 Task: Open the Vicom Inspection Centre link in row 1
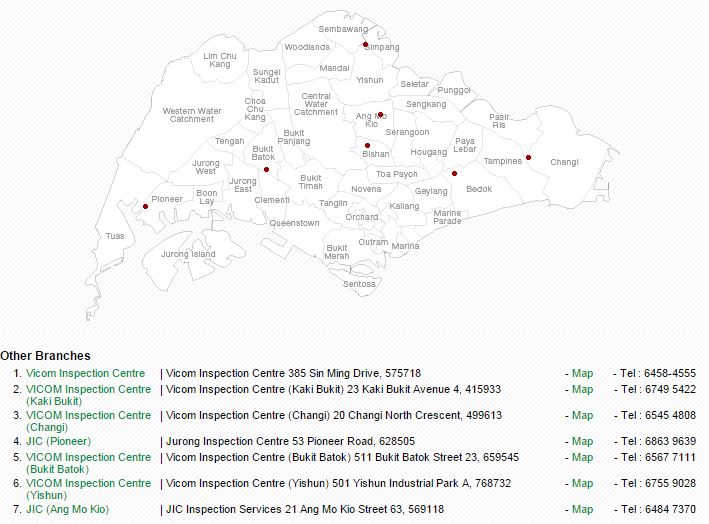tap(85, 373)
